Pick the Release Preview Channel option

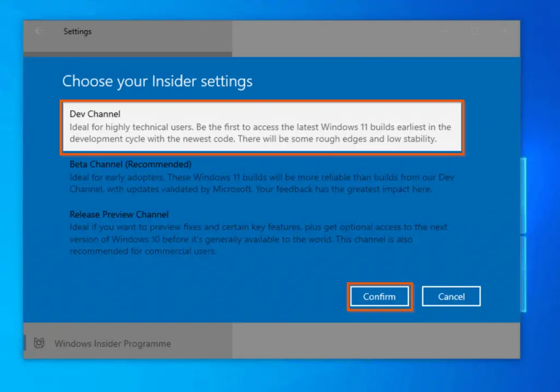point(262,233)
